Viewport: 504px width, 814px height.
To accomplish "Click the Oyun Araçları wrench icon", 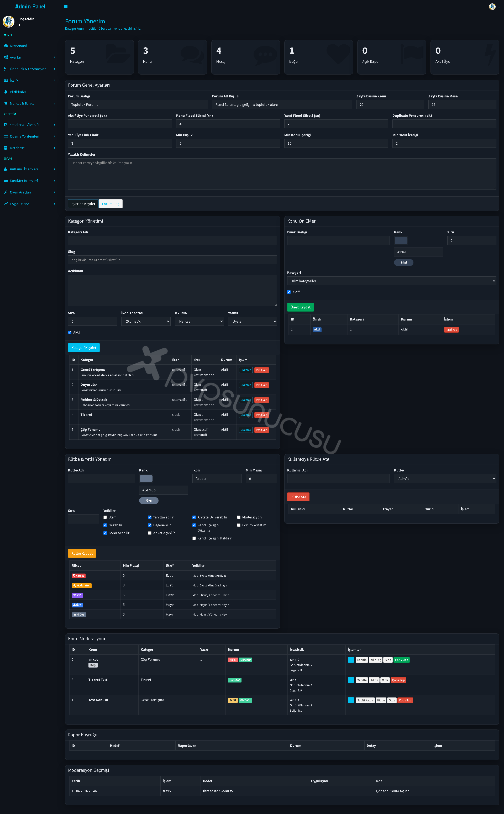I will point(6,192).
